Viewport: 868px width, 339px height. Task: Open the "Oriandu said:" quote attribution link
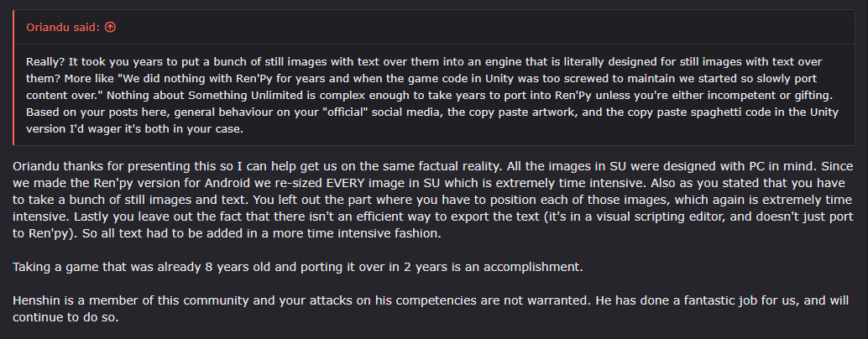[63, 28]
